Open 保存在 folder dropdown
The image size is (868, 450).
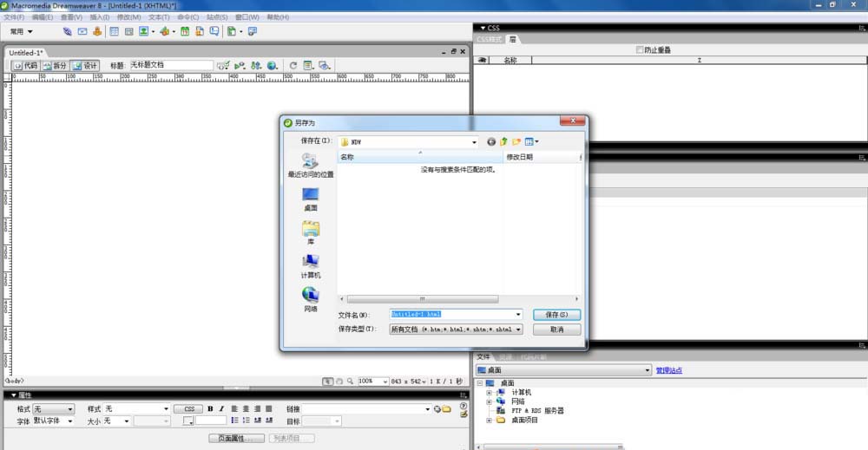(x=409, y=142)
